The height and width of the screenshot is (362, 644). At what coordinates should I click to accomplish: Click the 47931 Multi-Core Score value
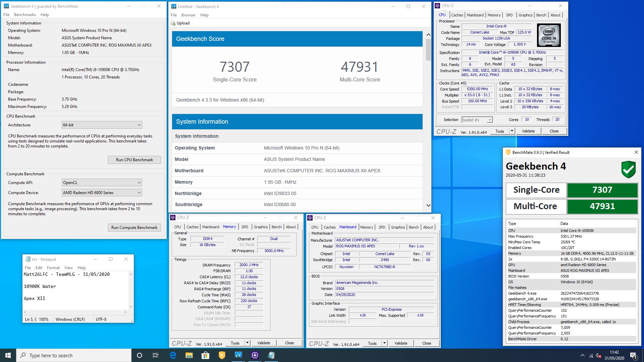[x=360, y=67]
